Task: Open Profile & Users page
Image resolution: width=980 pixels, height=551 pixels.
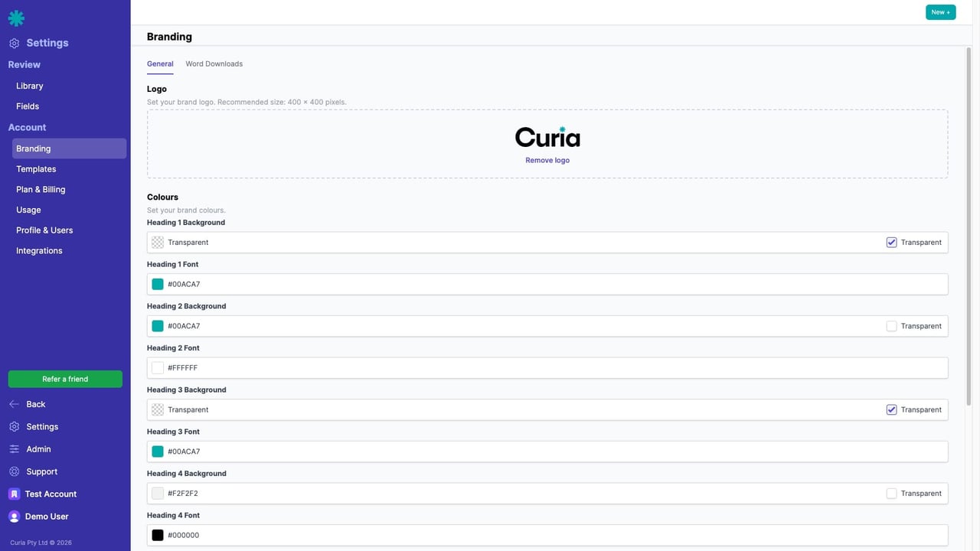Action: click(x=44, y=230)
